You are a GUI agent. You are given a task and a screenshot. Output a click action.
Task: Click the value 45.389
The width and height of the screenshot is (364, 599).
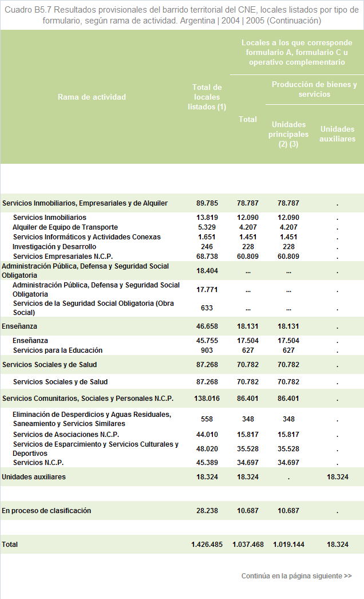tap(207, 463)
